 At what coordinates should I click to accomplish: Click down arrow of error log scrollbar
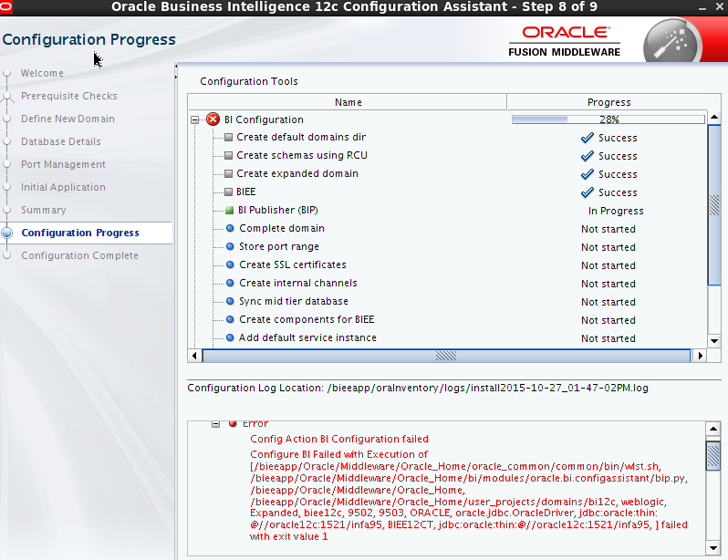[x=713, y=548]
